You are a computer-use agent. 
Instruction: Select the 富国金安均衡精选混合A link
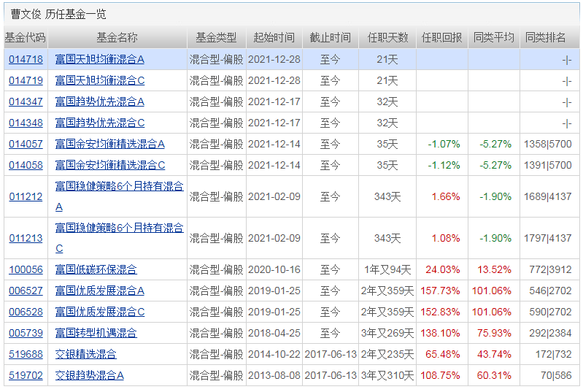tap(110, 145)
